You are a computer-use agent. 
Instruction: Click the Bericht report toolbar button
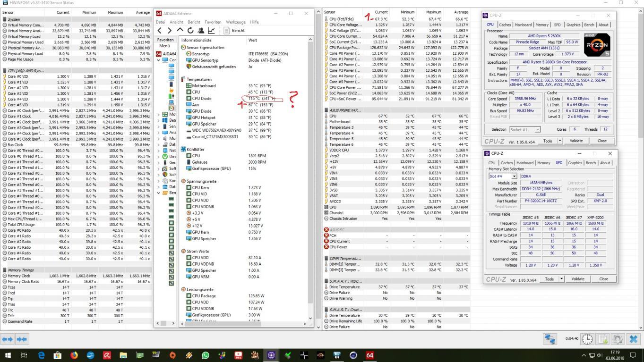click(x=234, y=31)
